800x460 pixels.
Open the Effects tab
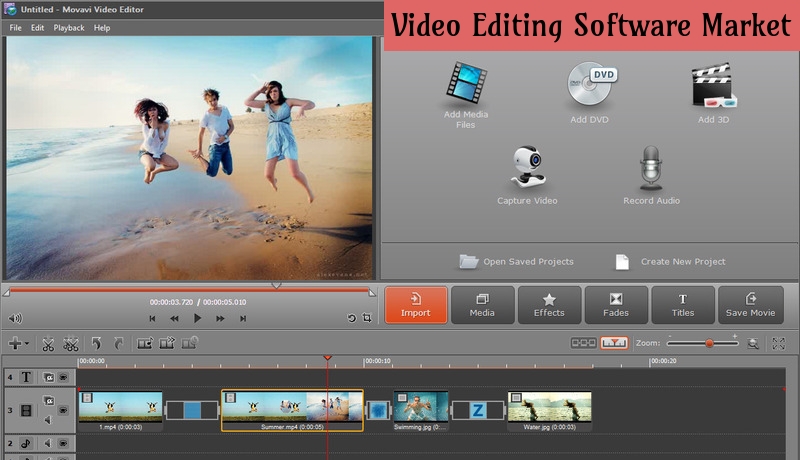point(549,305)
